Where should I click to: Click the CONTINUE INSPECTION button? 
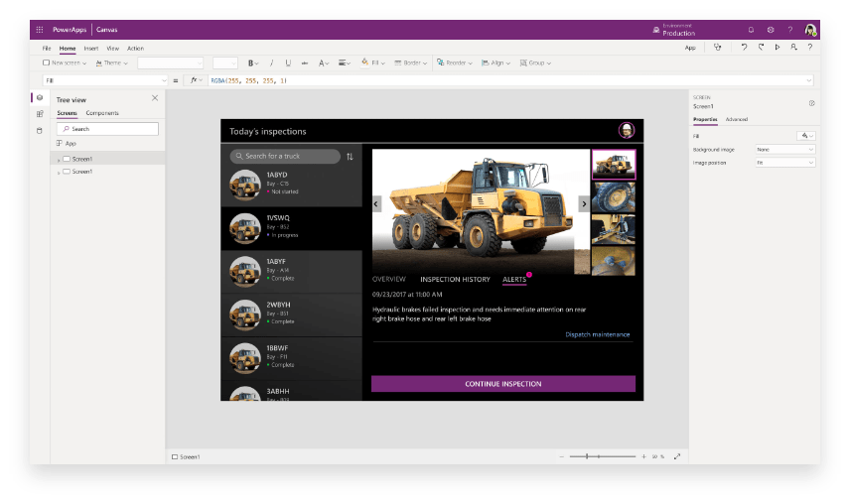coord(503,384)
